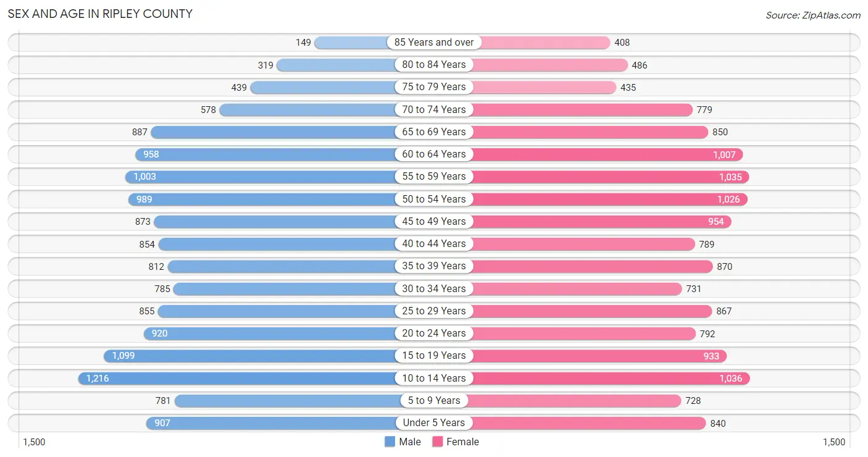Select the Under 5 Years label

(434, 422)
